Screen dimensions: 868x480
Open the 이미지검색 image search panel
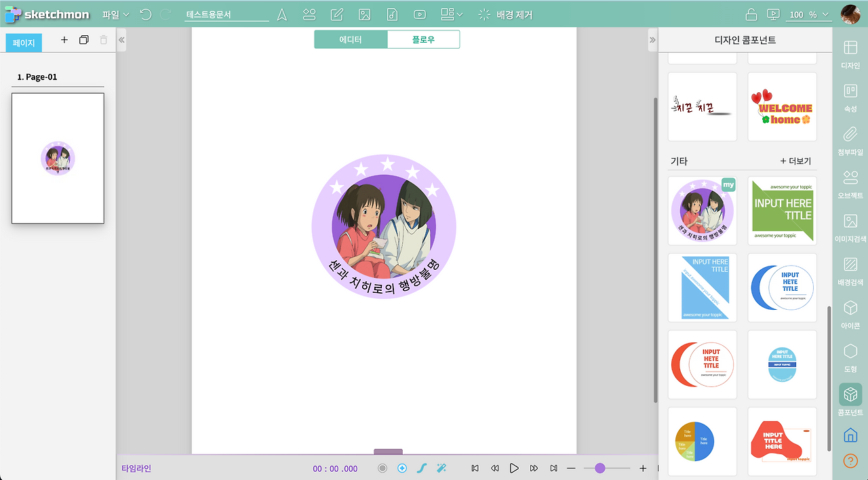(x=850, y=228)
